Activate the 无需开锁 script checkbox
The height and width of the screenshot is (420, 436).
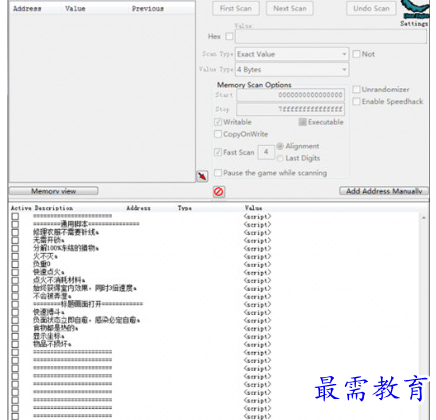15,240
